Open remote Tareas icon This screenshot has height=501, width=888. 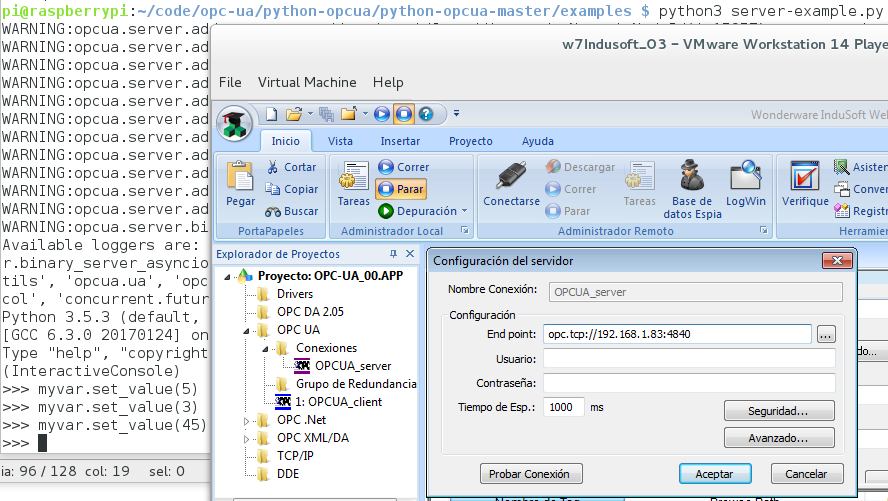tap(639, 184)
